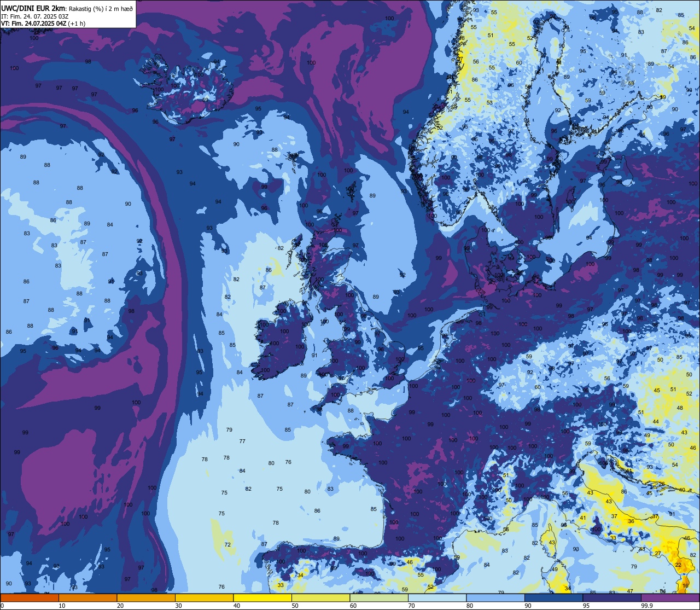This screenshot has width=700, height=610.
Task: Click the bright yellow 40–50 legend swatch
Action: pyautogui.click(x=262, y=597)
